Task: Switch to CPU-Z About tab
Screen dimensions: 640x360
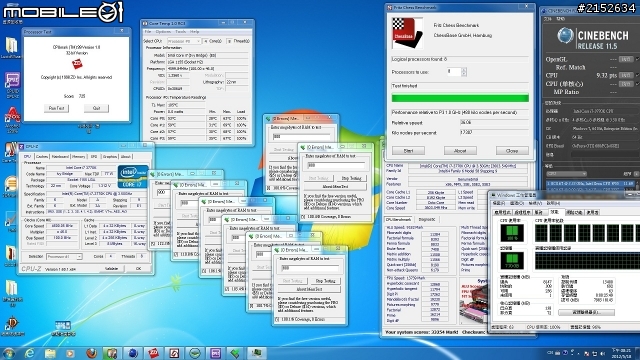Action: (125, 157)
